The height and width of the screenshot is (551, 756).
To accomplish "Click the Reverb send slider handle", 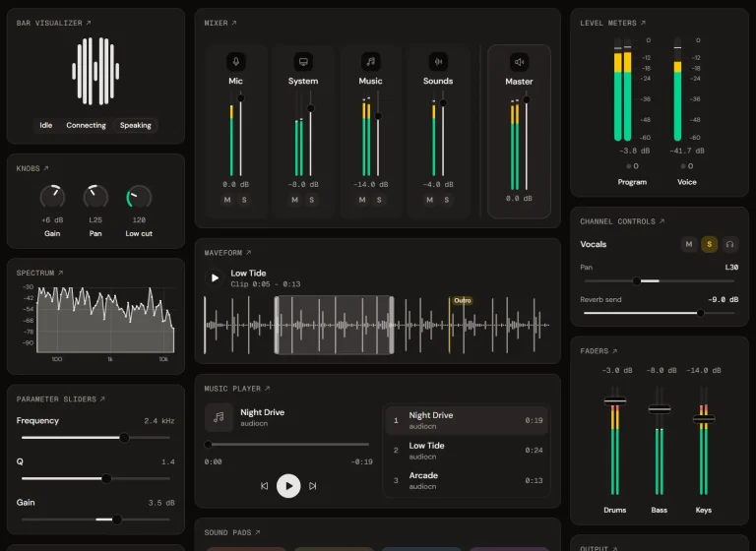I will pos(701,313).
